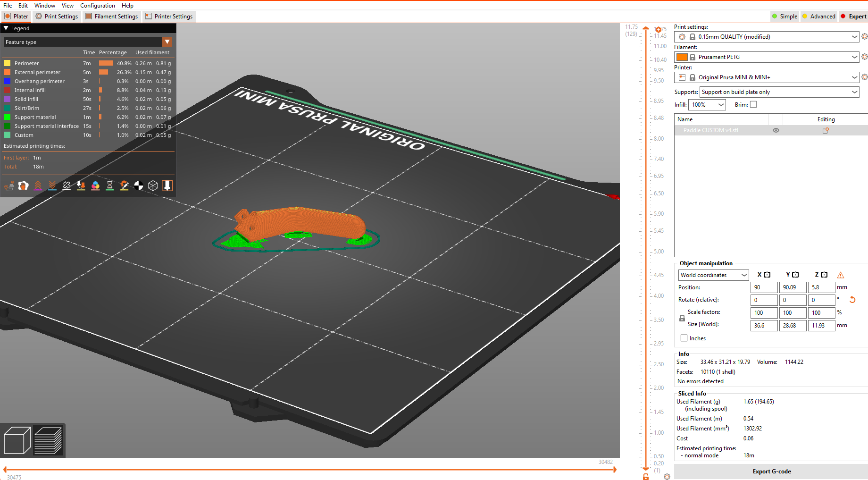Screen dimensions: 868x480
Task: Open print settings gear icon beside preset
Action: coord(864,36)
